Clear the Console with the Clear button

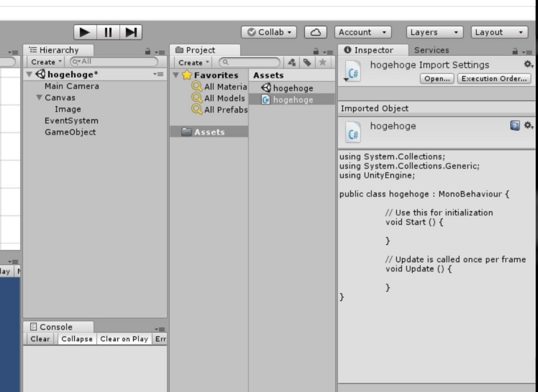[x=40, y=339]
